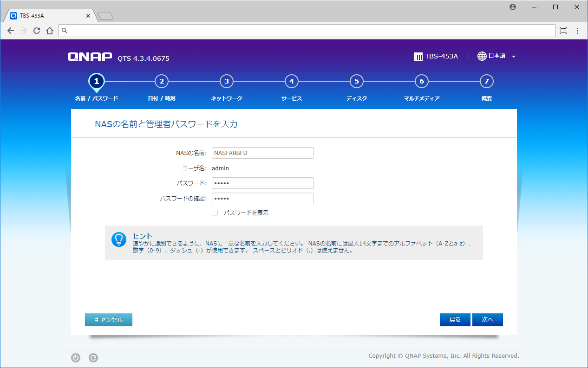Click the browser home button
The image size is (588, 368).
(50, 31)
